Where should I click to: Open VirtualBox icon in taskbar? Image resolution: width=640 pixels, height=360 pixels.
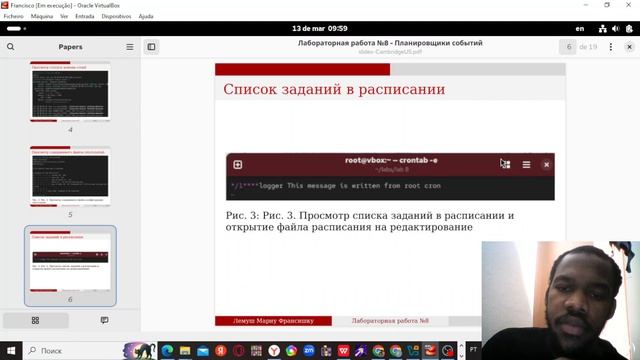tap(430, 351)
